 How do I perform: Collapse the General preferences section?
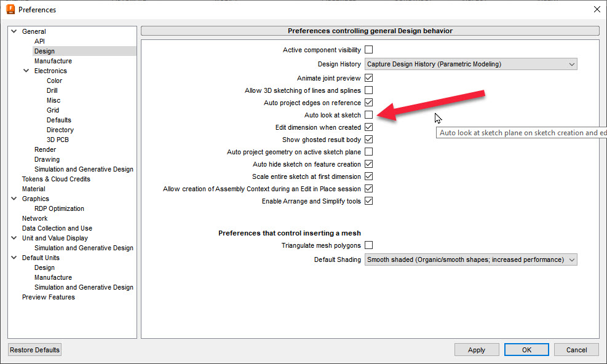tap(14, 31)
